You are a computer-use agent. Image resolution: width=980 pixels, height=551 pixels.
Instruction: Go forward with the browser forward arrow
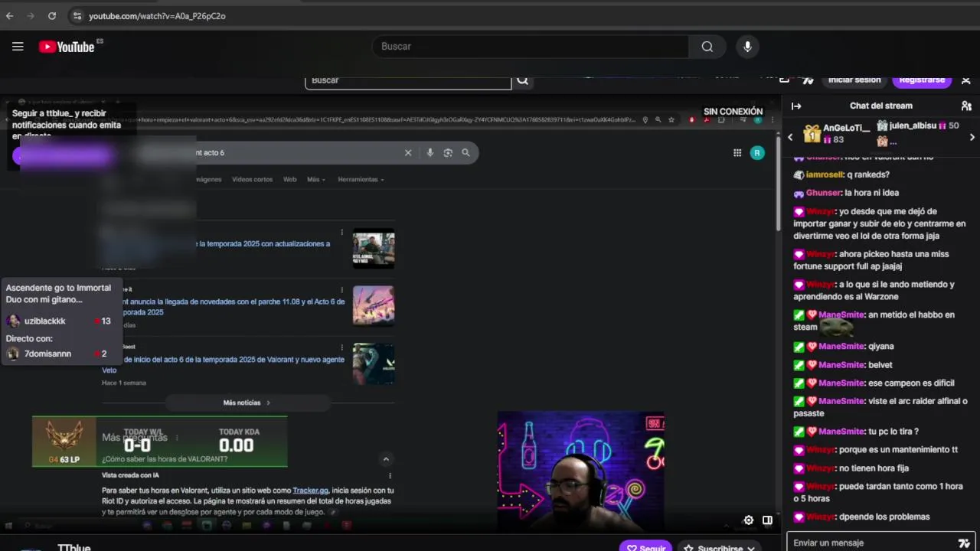(x=31, y=15)
